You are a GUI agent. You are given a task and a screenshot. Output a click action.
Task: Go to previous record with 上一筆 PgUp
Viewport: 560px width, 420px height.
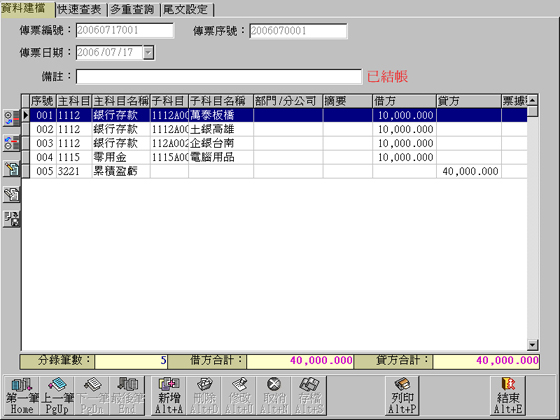click(57, 396)
